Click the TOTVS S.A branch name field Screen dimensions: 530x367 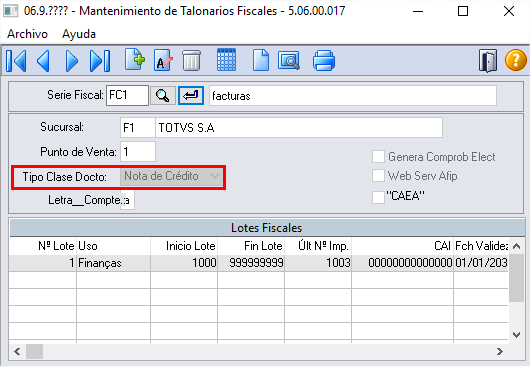click(299, 128)
